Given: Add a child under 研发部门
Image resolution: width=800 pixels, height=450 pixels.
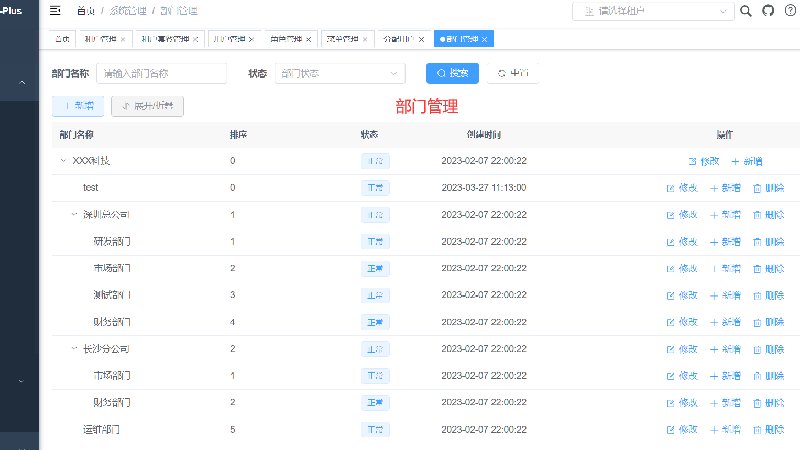Looking at the screenshot, I should [x=725, y=242].
